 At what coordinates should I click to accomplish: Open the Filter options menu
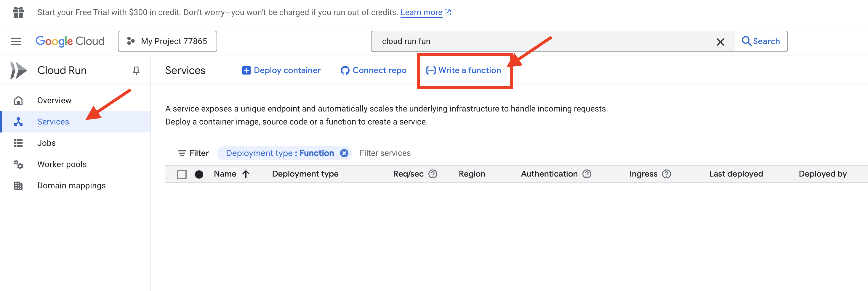point(193,153)
